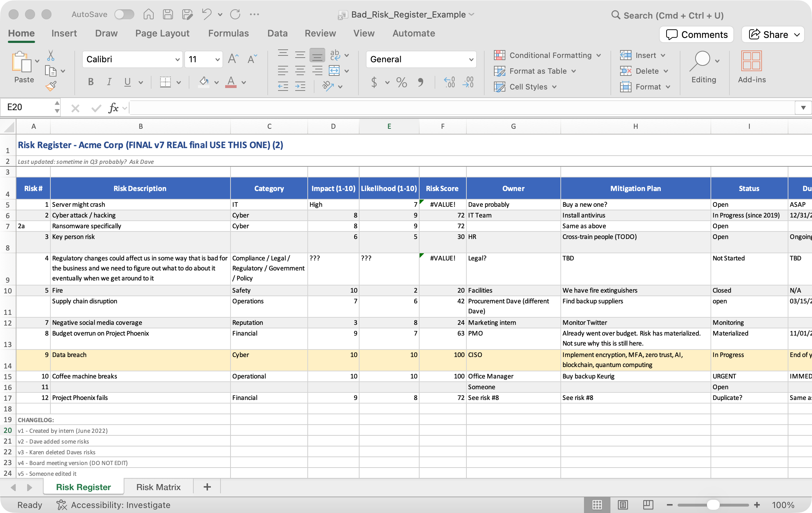Open the General number format dropdown
The width and height of the screenshot is (812, 513).
click(471, 59)
